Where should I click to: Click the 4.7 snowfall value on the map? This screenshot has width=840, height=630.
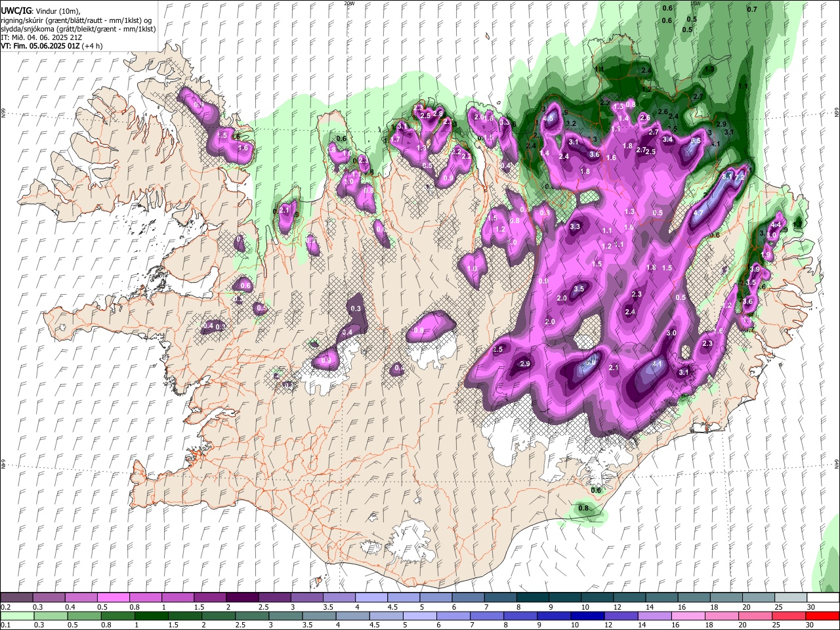coord(698,213)
